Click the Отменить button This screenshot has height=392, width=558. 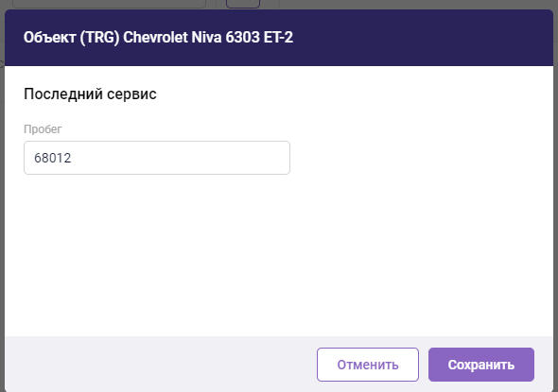[368, 365]
